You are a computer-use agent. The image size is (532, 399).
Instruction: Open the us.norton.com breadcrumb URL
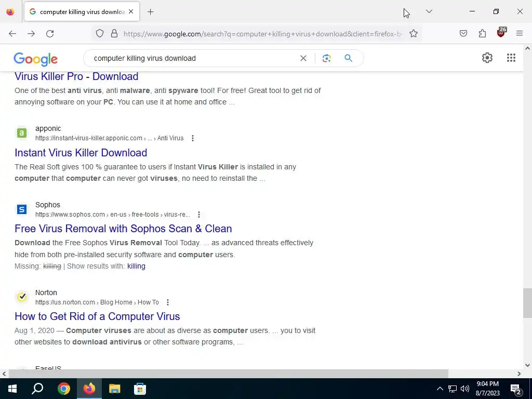(x=97, y=303)
